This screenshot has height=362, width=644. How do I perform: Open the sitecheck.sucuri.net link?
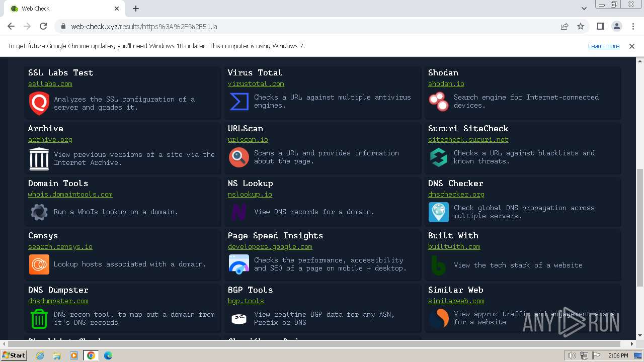(x=468, y=140)
